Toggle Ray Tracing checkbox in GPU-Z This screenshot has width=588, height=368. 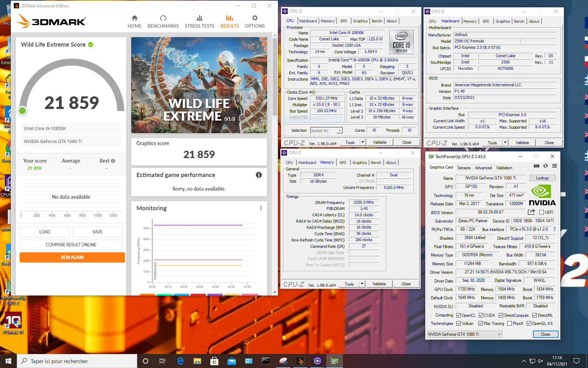click(x=481, y=323)
